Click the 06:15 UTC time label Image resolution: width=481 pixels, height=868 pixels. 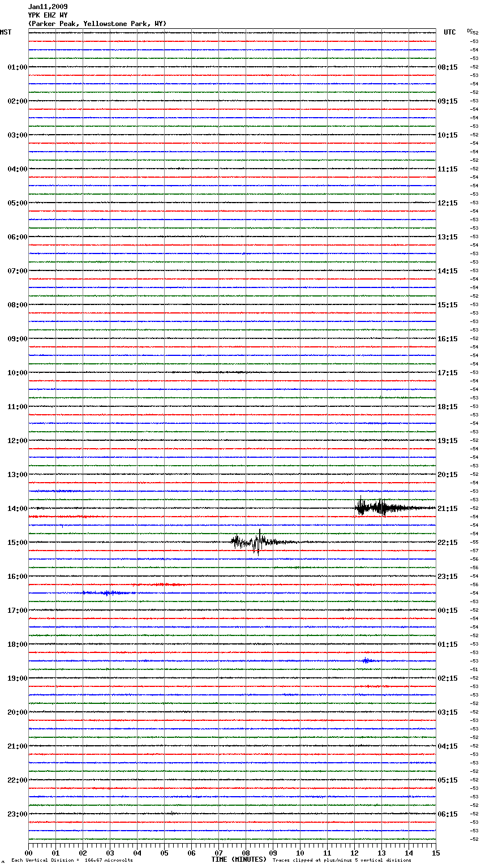click(x=448, y=814)
